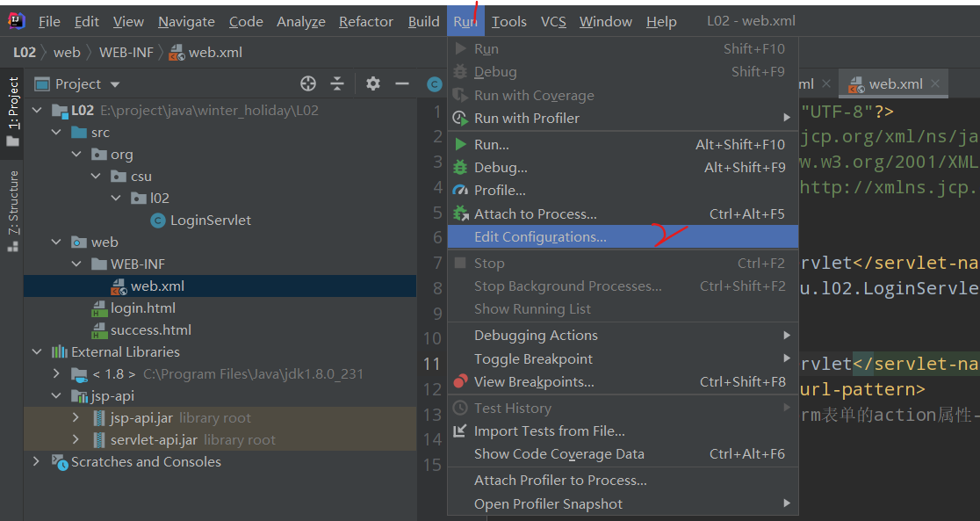Expand the Scratches and Consoles node

36,461
